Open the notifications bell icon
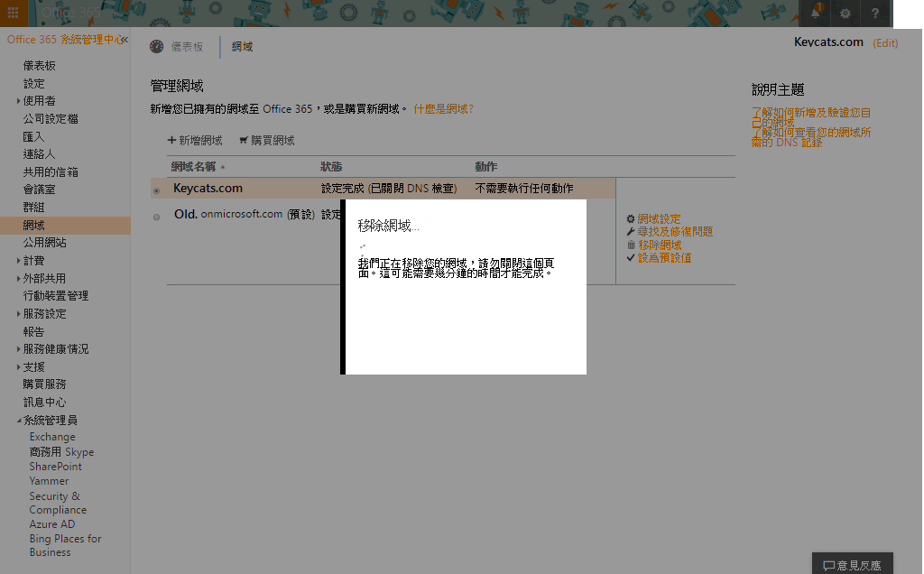 coord(816,13)
